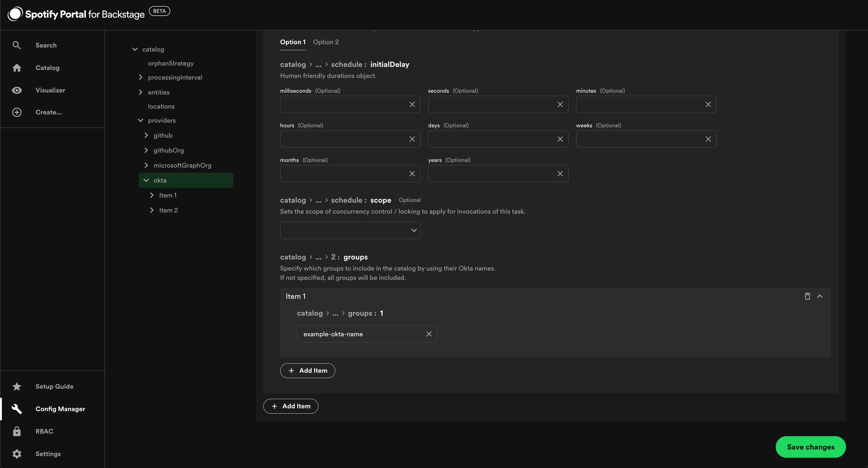Switch to the Option 1 tab
The width and height of the screenshot is (868, 468).
(x=293, y=42)
